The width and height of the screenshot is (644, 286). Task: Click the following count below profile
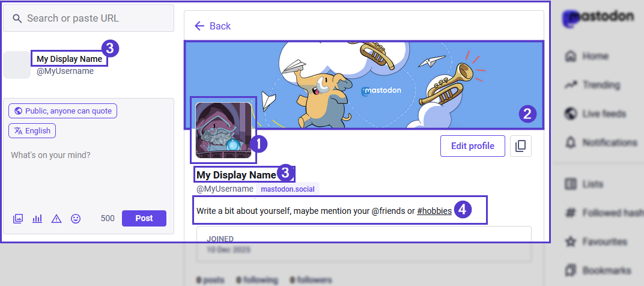[257, 280]
